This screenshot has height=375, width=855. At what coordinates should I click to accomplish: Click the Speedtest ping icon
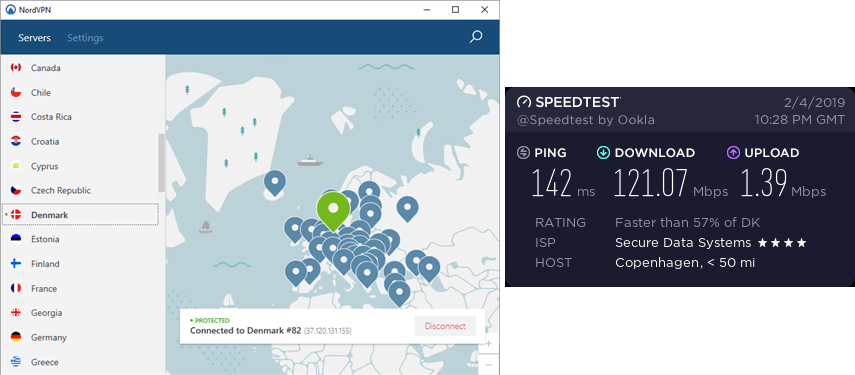tap(523, 153)
